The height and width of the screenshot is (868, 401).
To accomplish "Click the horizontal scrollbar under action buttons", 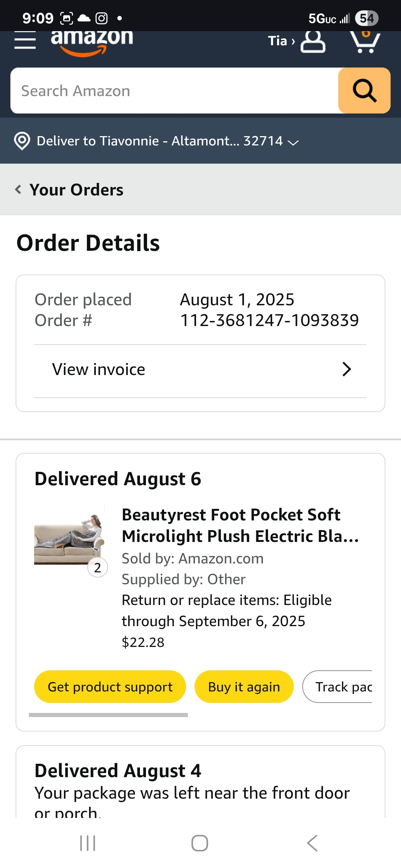I will point(108,715).
